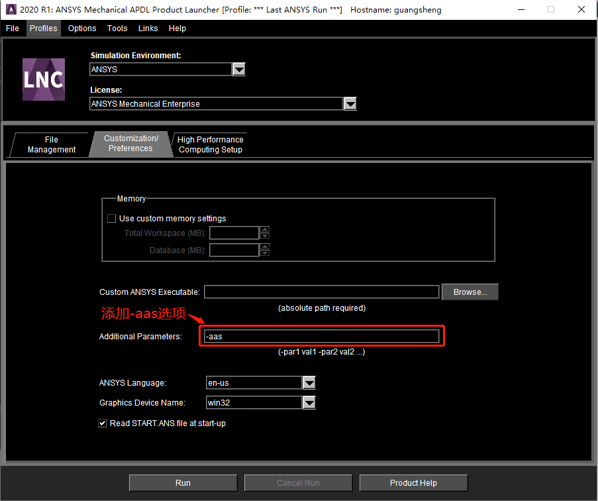
Task: Click the Database (MB) field
Action: pyautogui.click(x=234, y=250)
